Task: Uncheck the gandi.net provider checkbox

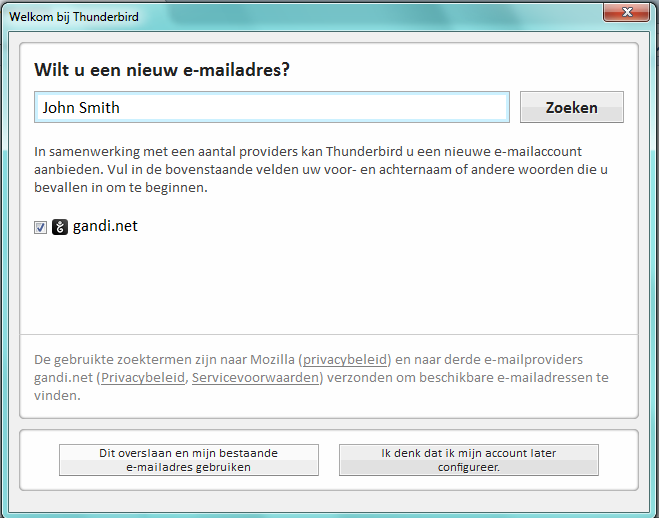Action: 40,227
